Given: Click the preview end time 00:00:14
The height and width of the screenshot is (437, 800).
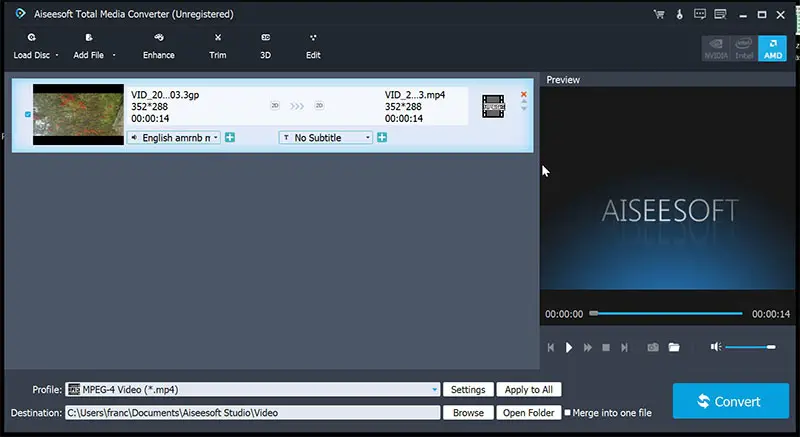Looking at the screenshot, I should pos(770,314).
